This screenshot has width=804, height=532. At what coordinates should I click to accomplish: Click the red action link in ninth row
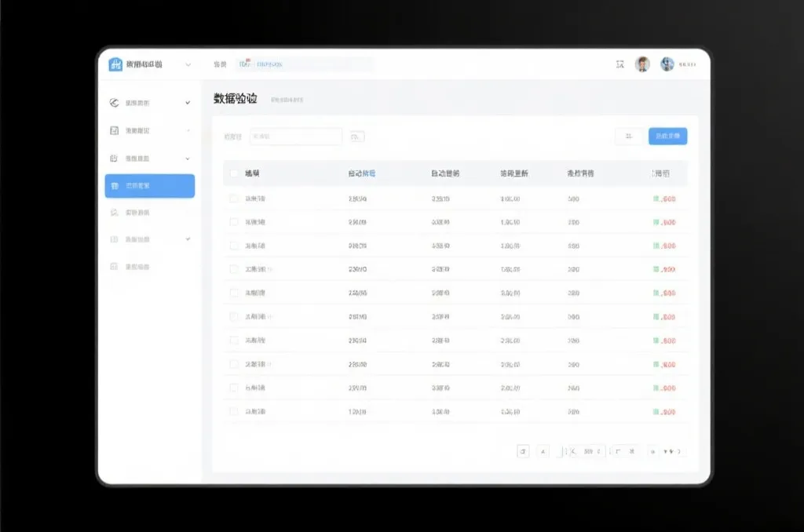tap(669, 388)
